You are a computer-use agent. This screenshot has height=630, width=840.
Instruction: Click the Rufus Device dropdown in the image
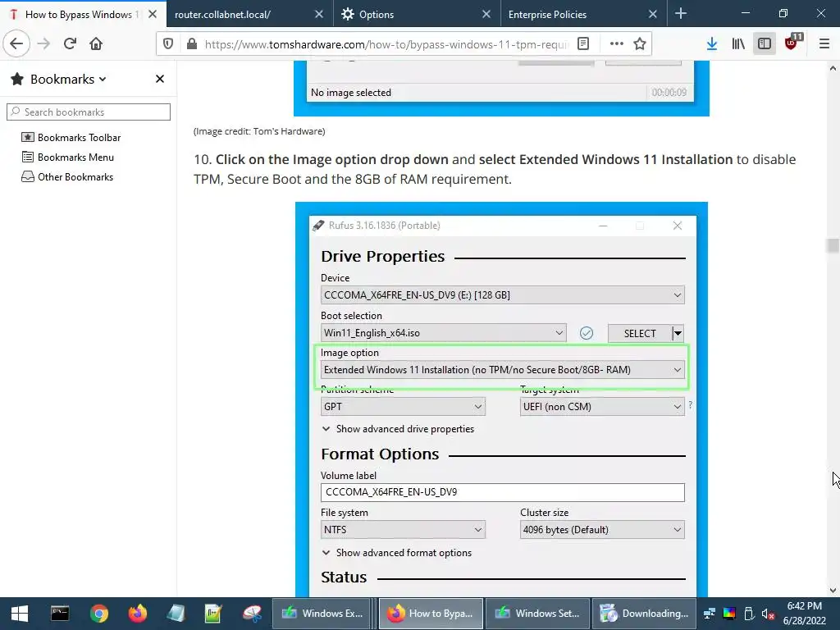pos(503,295)
